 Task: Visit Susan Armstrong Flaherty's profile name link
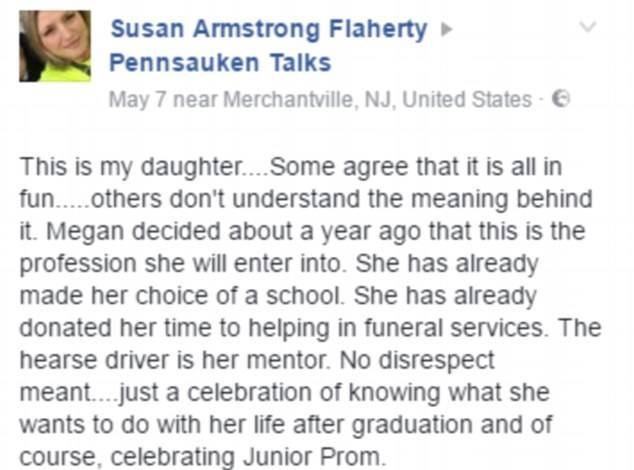[x=269, y=29]
